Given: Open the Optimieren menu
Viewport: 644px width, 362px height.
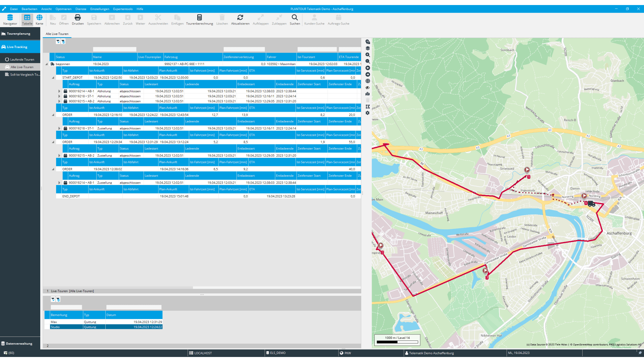Looking at the screenshot, I should 63,9.
